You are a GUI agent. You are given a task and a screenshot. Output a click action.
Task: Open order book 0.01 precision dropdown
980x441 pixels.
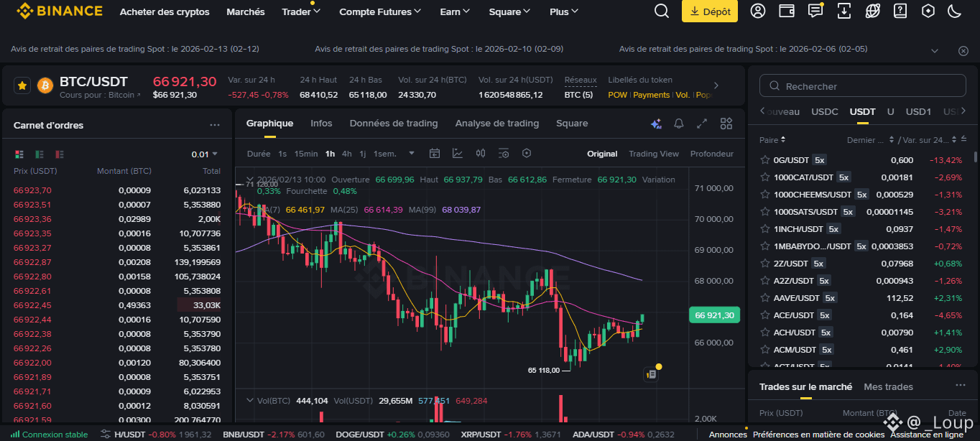click(204, 154)
